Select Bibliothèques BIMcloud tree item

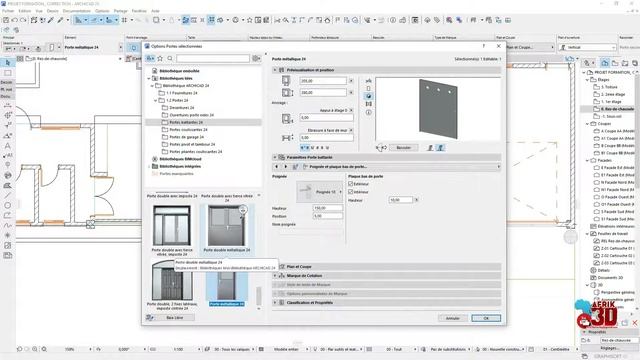tap(180, 159)
